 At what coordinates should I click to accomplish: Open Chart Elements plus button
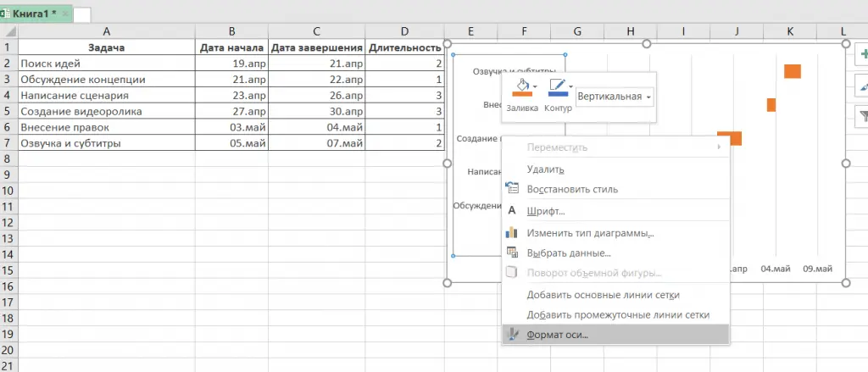point(861,53)
